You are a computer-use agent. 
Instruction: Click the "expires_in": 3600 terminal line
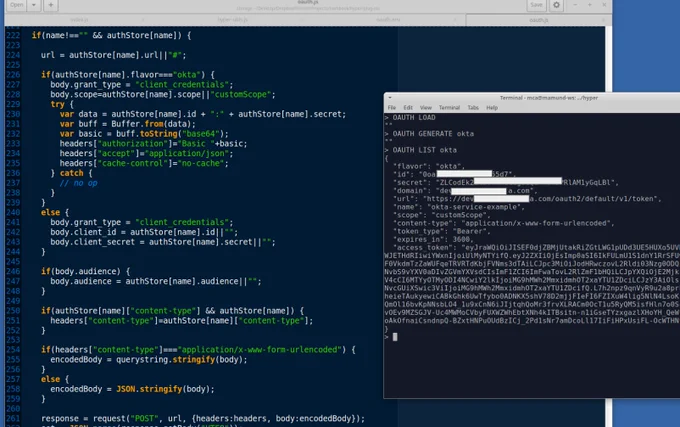coord(433,239)
